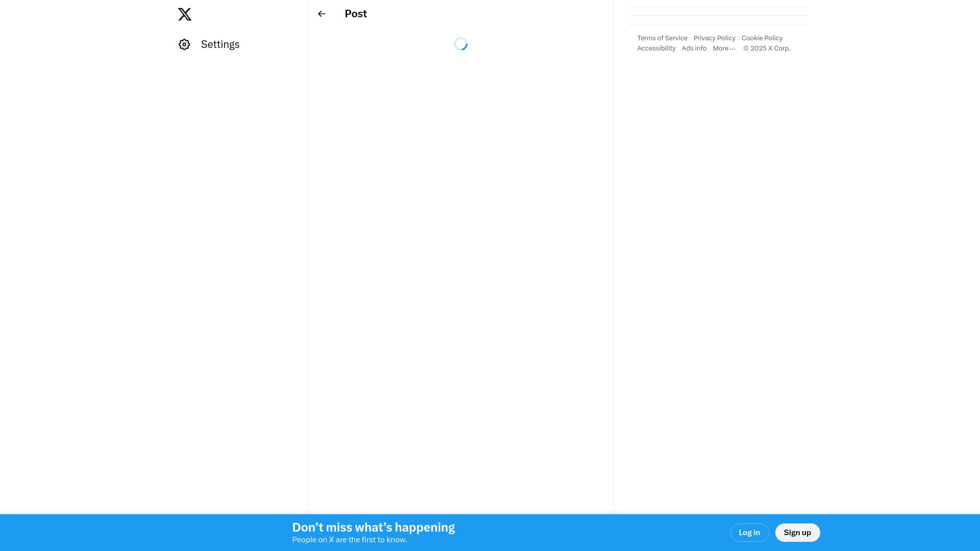The width and height of the screenshot is (980, 551).
Task: Click the Post page heading
Action: click(356, 14)
